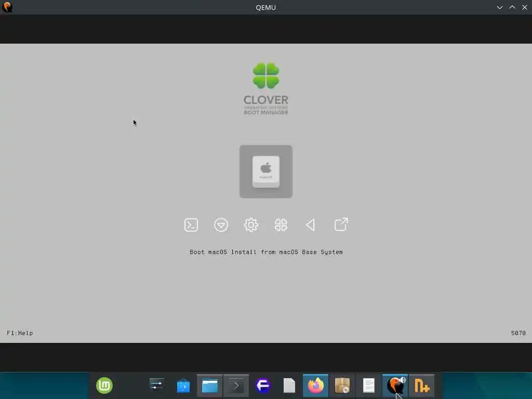Click the circled down-triangle icon
The width and height of the screenshot is (532, 399).
[x=221, y=225]
